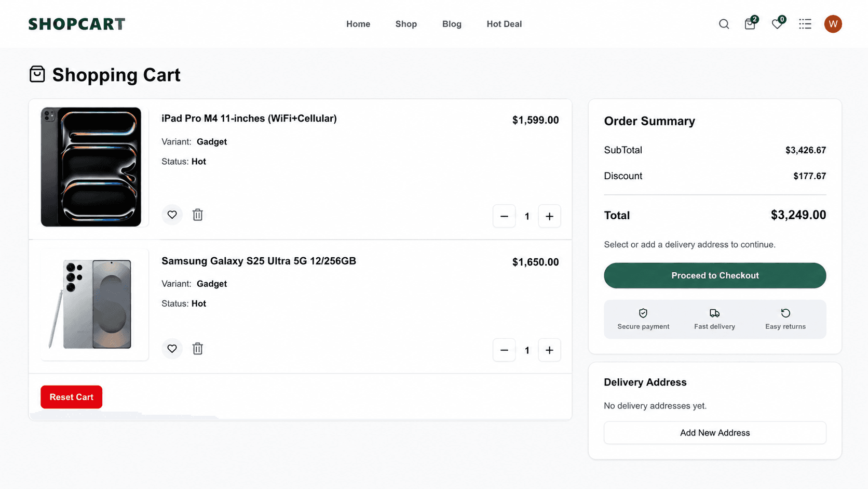Add Samsung Galaxy S25 to wishlist heart
Viewport: 868px width, 489px height.
pos(172,349)
